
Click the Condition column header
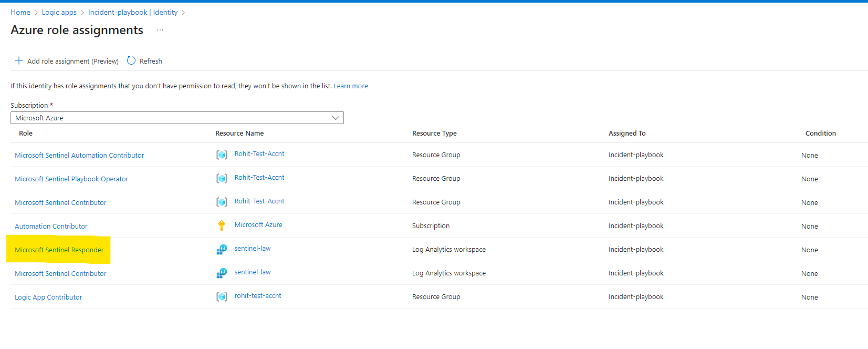coord(820,133)
